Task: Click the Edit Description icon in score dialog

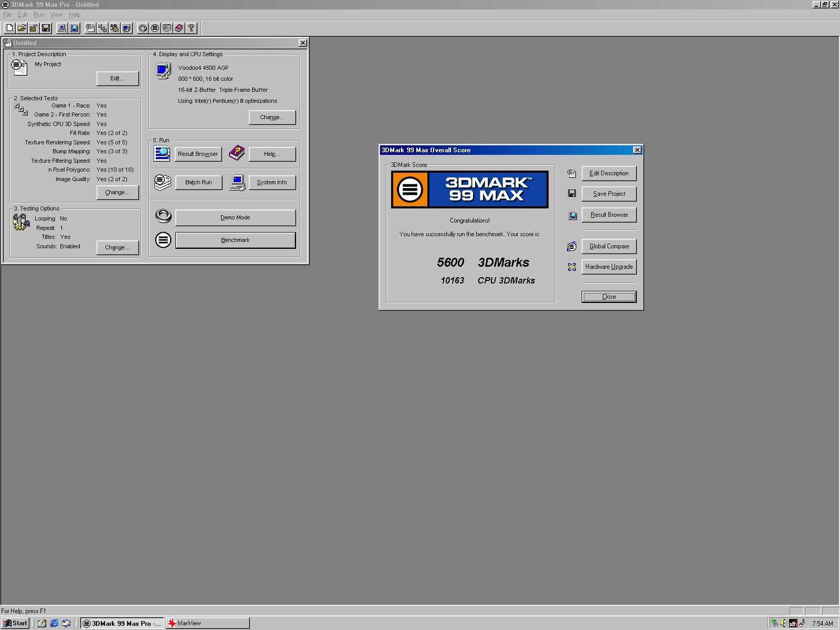Action: 572,173
